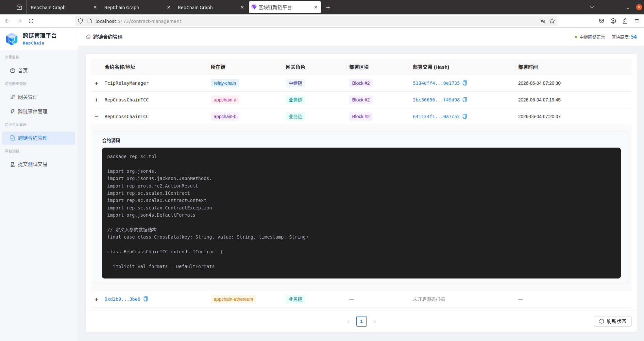Open a new browser tab
Image resolution: width=644 pixels, height=341 pixels.
point(328,7)
